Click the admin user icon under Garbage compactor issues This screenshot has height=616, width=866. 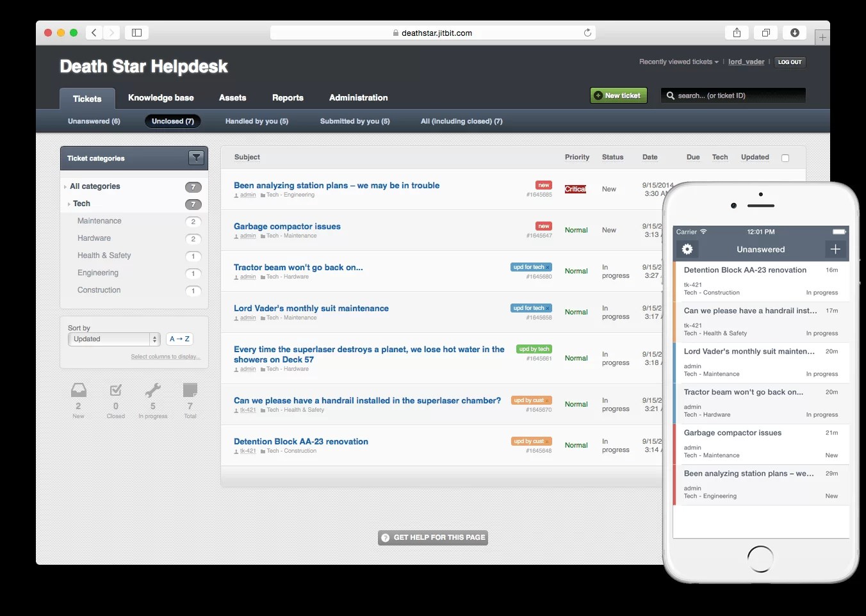[236, 236]
